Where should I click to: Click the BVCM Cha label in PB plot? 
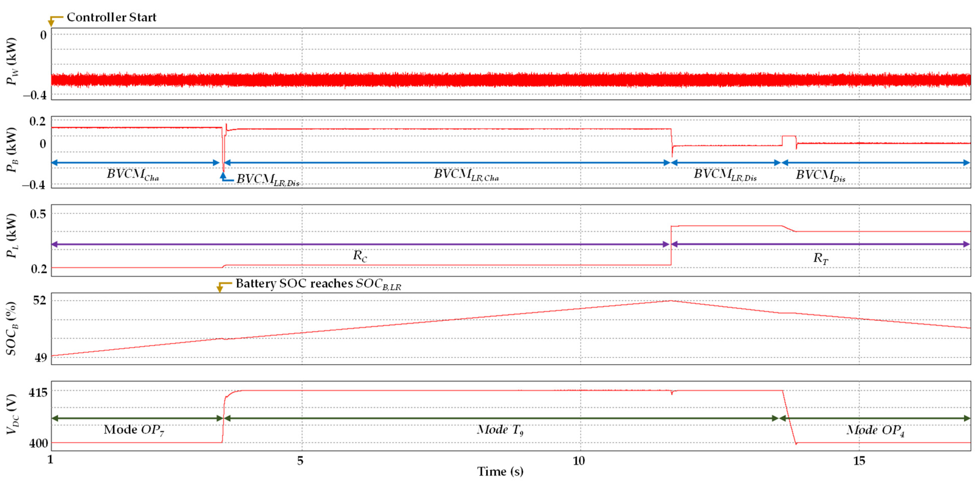[132, 174]
